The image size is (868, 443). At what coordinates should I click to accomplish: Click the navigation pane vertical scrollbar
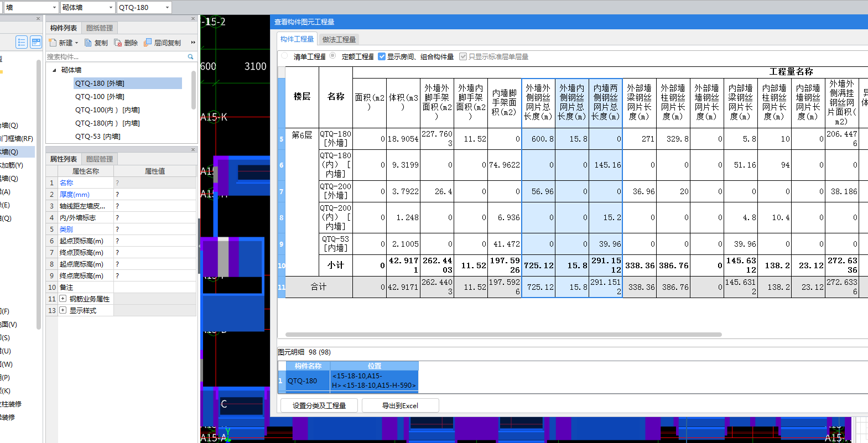[39, 194]
